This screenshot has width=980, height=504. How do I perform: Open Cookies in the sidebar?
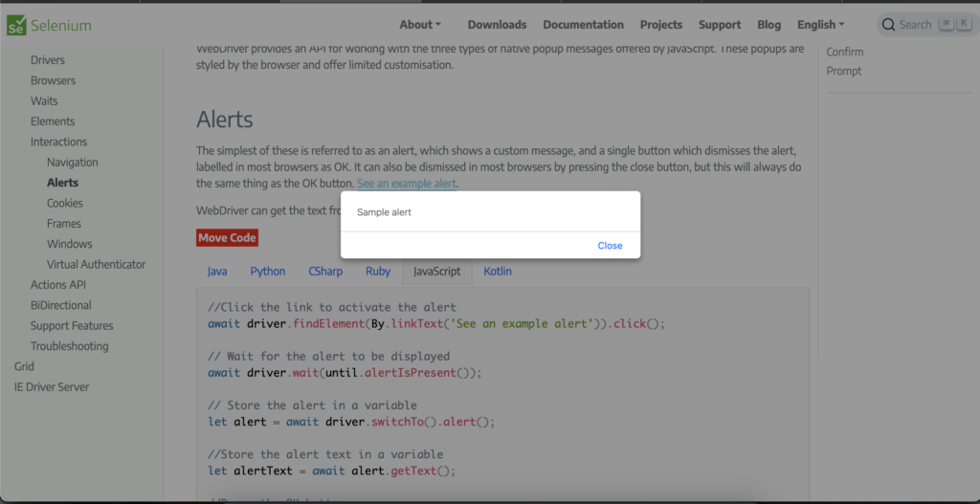point(64,203)
